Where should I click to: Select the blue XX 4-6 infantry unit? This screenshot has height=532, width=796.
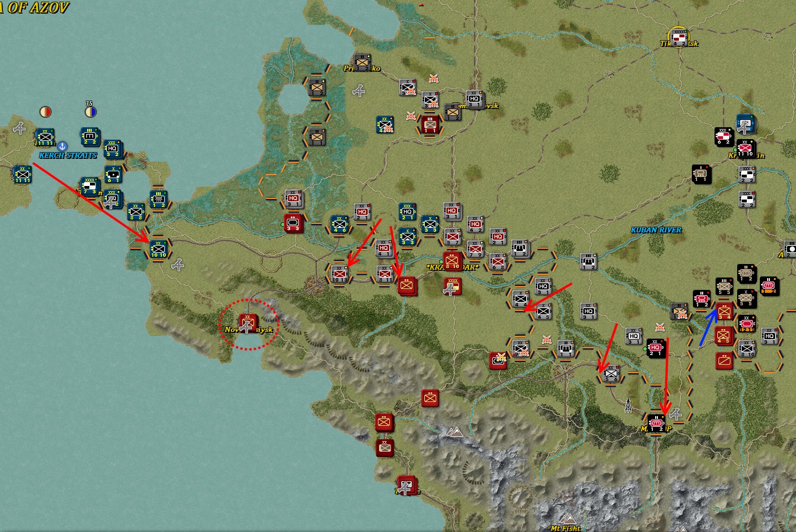pyautogui.click(x=339, y=224)
